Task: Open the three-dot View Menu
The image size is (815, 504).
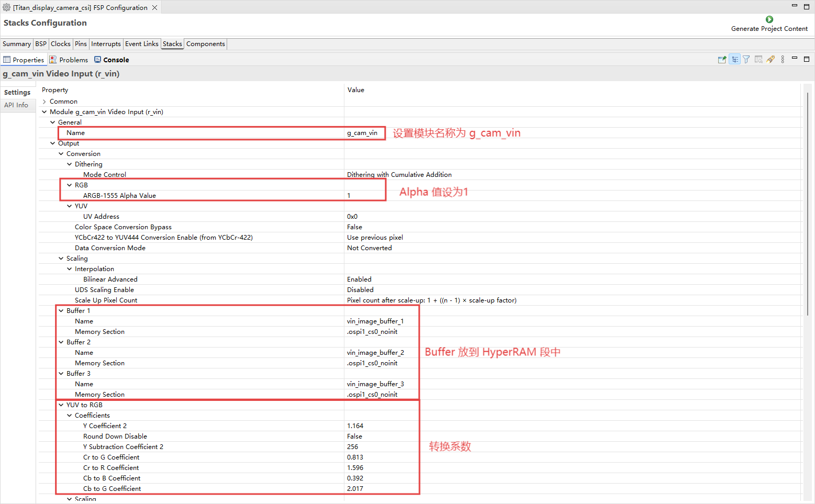Action: click(x=783, y=60)
